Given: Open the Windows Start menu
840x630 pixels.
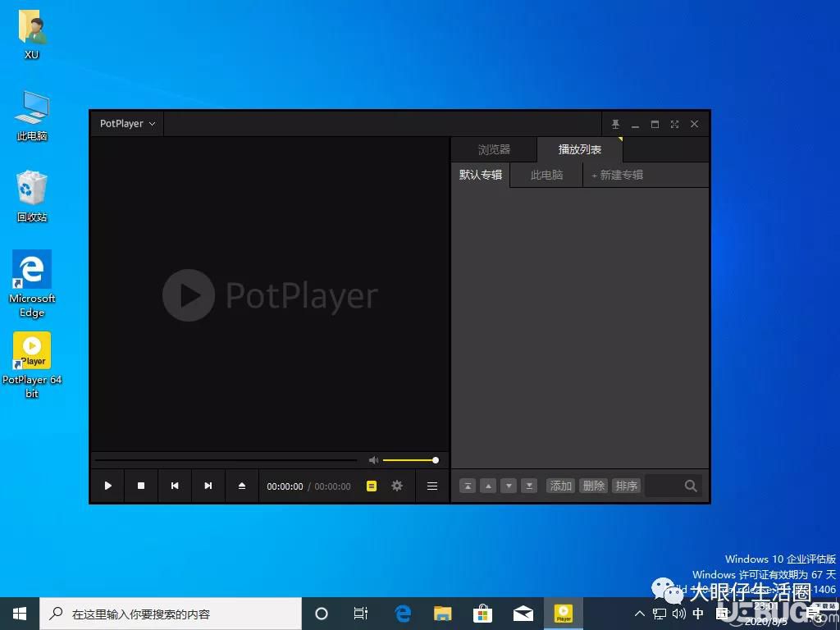Looking at the screenshot, I should (20, 614).
